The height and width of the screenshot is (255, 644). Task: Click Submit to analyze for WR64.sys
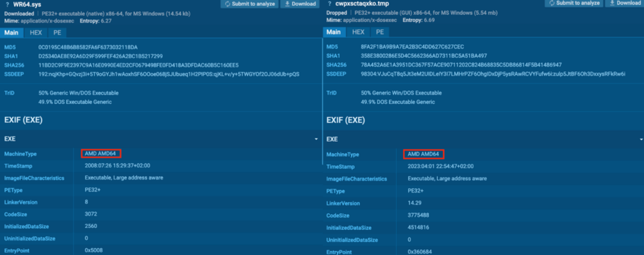click(248, 4)
